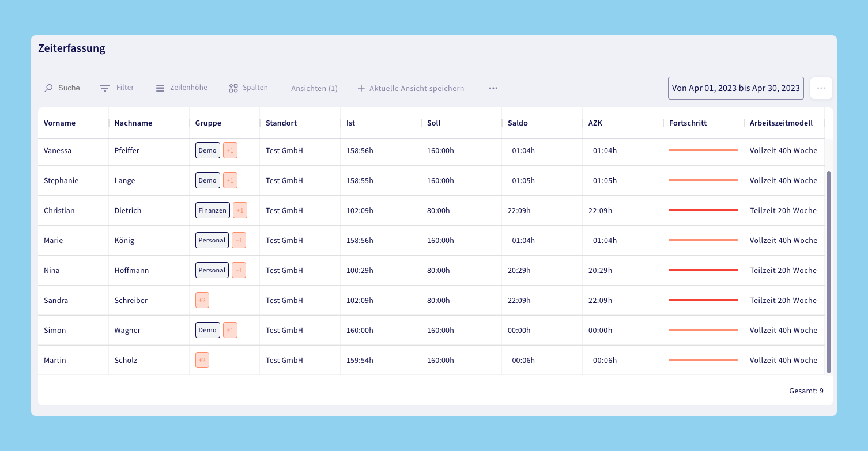868x451 pixels.
Task: Open the Ansichten (1) views menu
Action: (314, 88)
